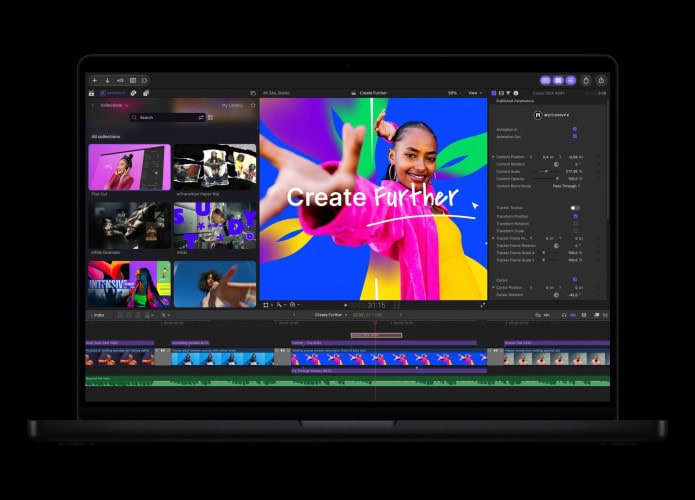Open the Collections dropdown
The height and width of the screenshot is (500, 695).
pos(114,105)
